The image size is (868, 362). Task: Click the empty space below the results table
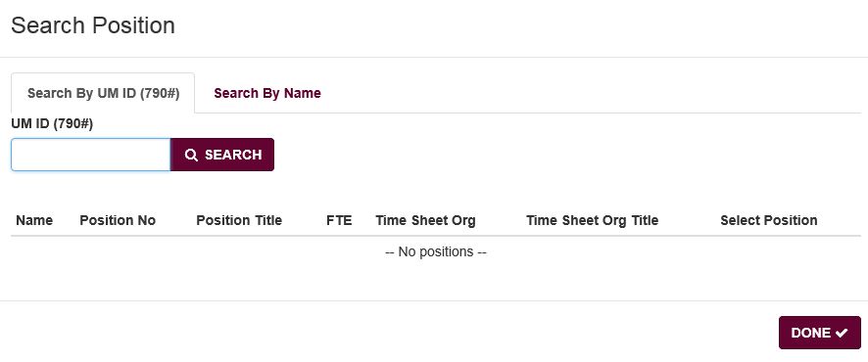(436, 283)
